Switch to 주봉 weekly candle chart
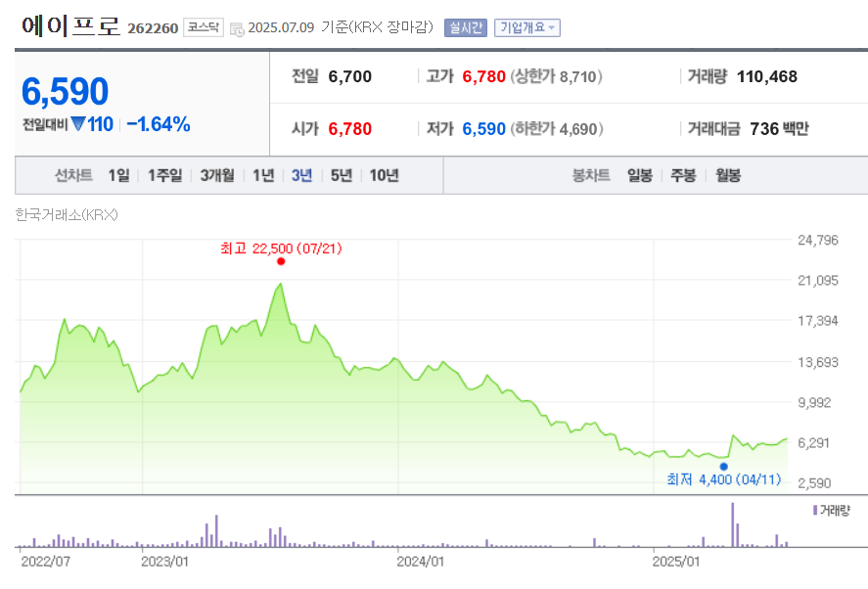The height and width of the screenshot is (589, 868). point(683,175)
